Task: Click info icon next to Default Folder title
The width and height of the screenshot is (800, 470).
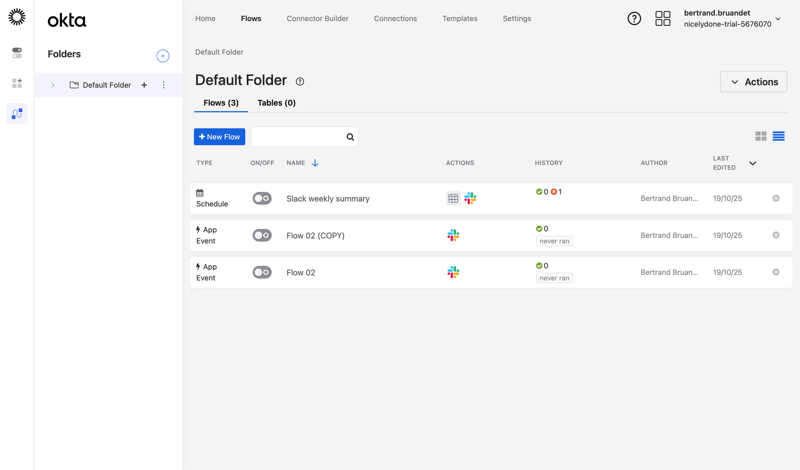Action: tap(300, 81)
